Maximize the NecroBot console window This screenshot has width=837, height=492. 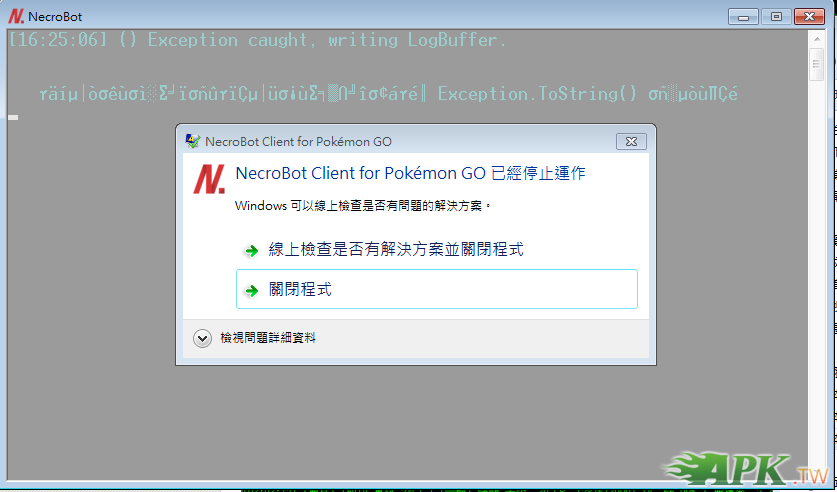776,17
